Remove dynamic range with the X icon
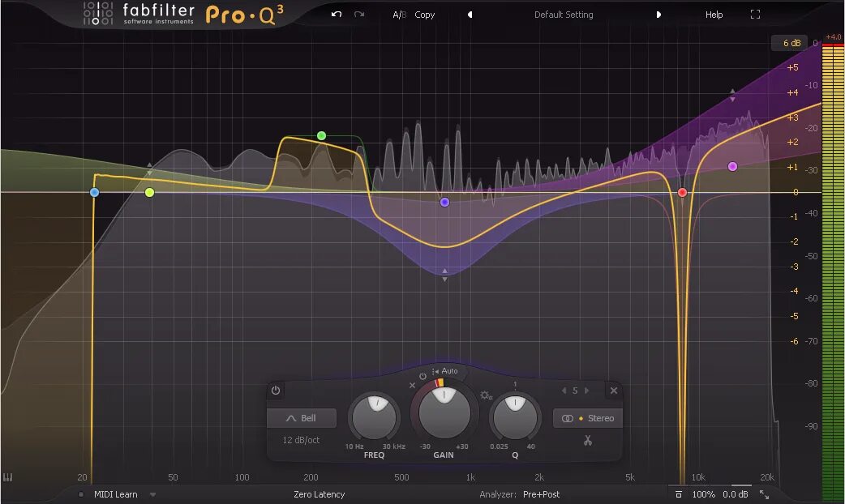 pyautogui.click(x=412, y=386)
